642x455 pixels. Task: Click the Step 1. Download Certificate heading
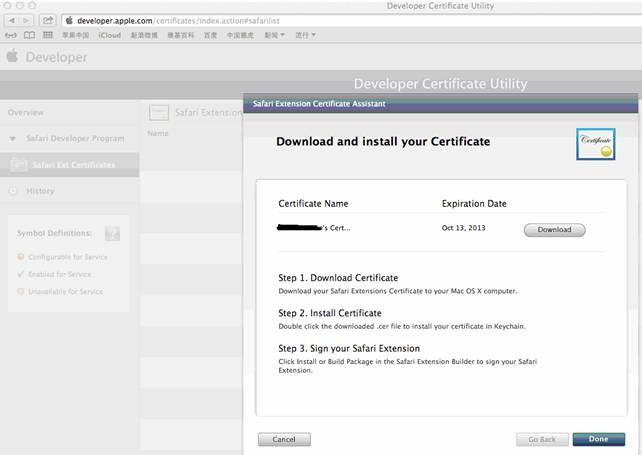[x=338, y=278]
